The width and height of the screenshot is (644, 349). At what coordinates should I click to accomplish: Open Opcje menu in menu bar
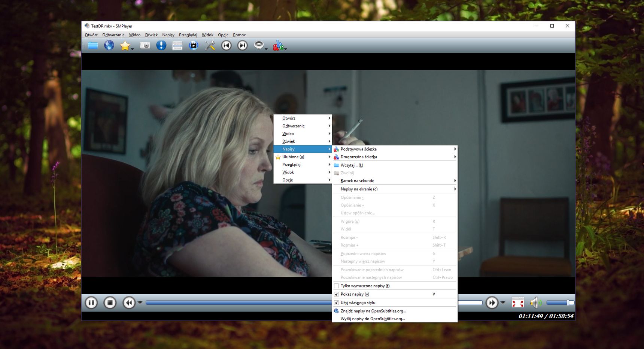coord(223,35)
